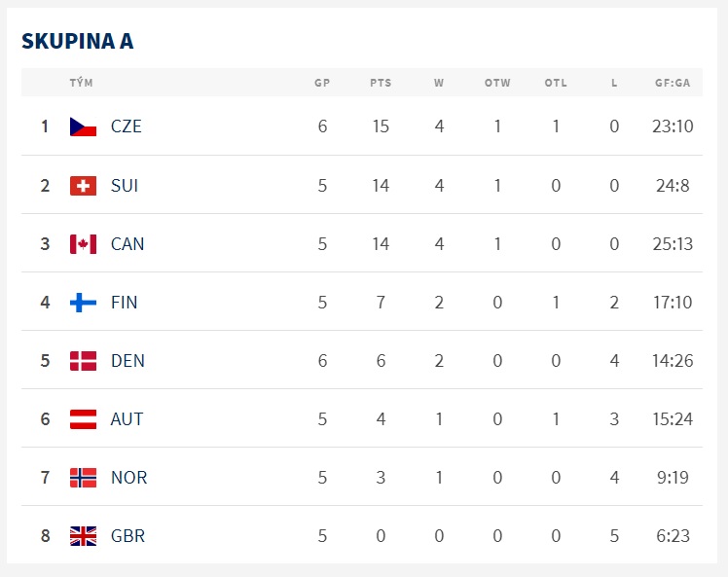Click the Finland flag icon
The image size is (728, 577).
coord(83,303)
